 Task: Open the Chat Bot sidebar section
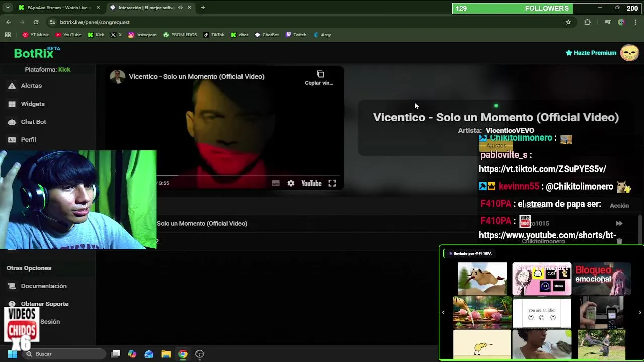point(33,122)
